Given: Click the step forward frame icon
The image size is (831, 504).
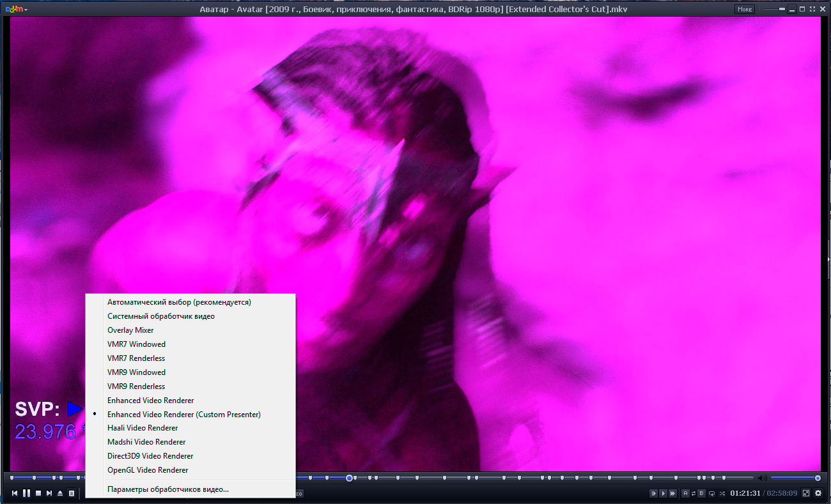Looking at the screenshot, I should pos(654,493).
